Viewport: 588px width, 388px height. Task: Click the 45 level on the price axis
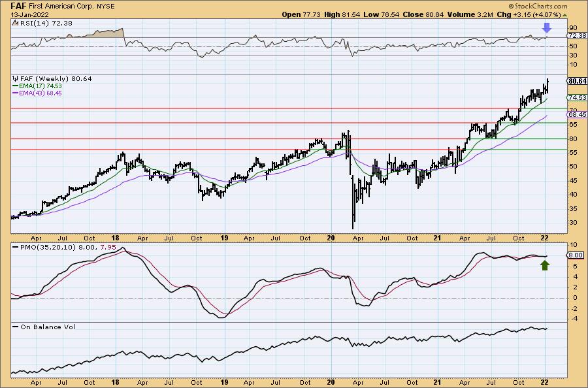pos(573,181)
